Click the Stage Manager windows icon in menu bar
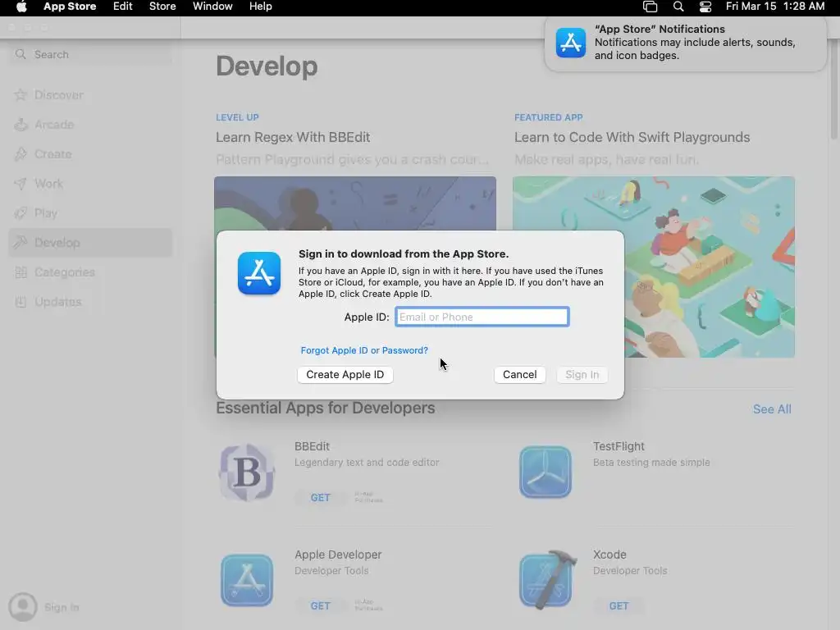 coord(650,7)
